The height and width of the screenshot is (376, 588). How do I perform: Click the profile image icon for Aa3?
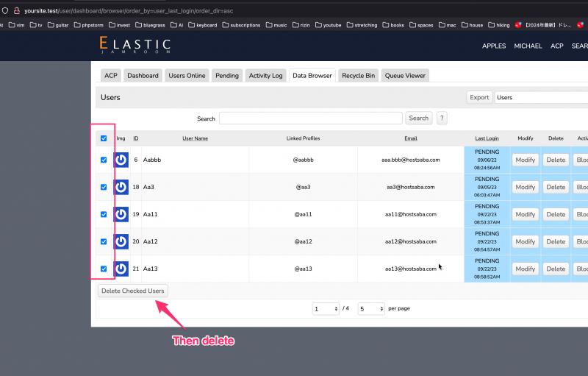121,187
